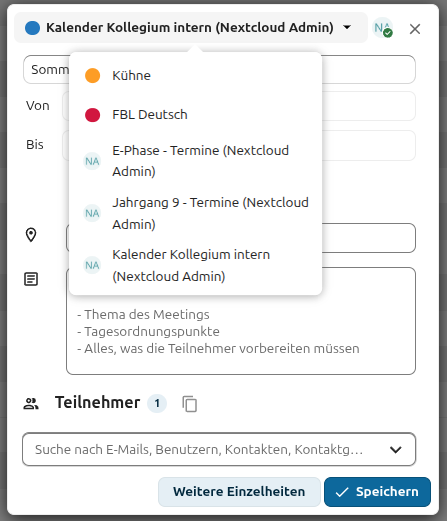Select E-Phase - Termine (Nextcloud Admin)

point(195,161)
